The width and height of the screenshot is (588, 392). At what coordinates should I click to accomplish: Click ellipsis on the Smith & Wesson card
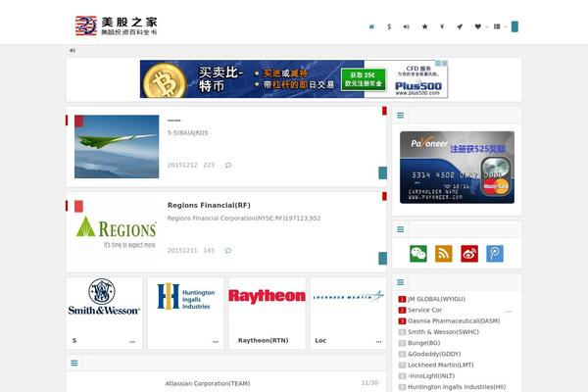[132, 342]
